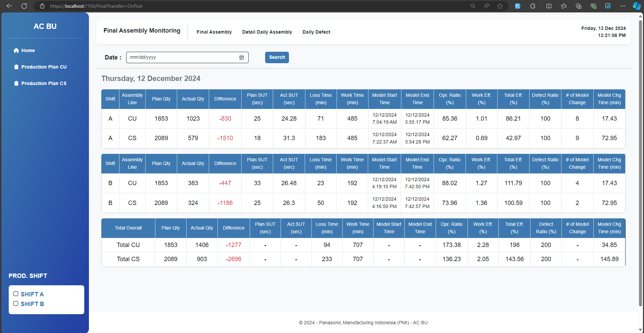
Task: Click the AC BU sidebar title
Action: point(45,26)
